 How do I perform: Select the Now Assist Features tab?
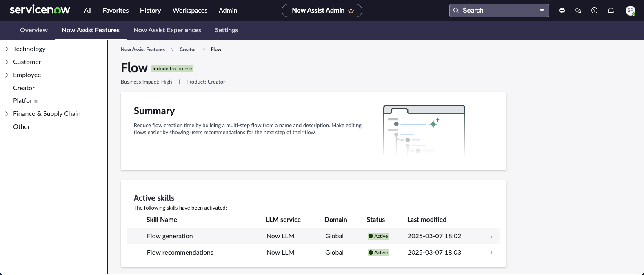91,30
